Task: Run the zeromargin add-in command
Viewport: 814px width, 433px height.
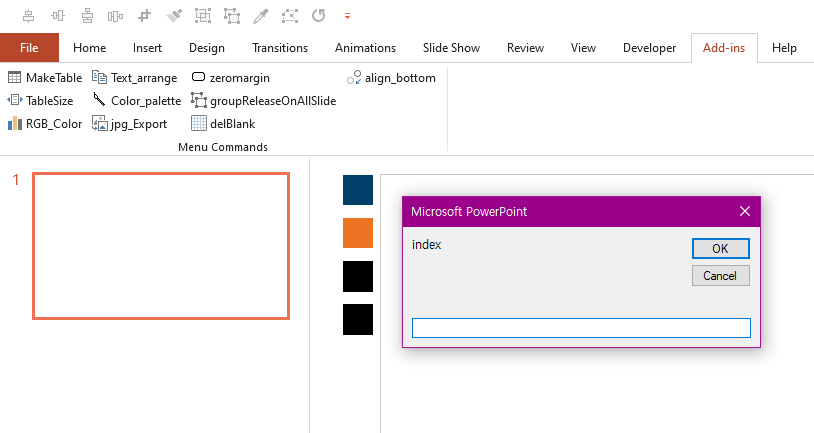Action: [230, 78]
